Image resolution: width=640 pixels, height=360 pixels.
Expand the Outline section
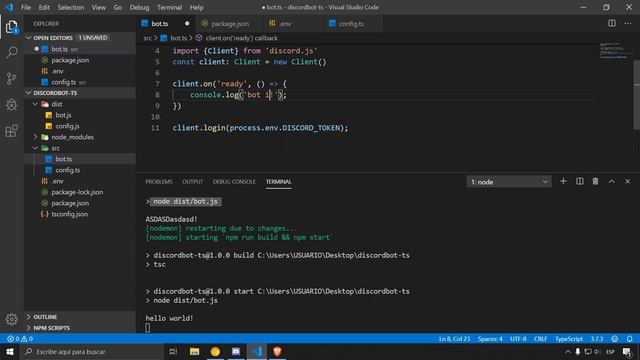(29, 317)
